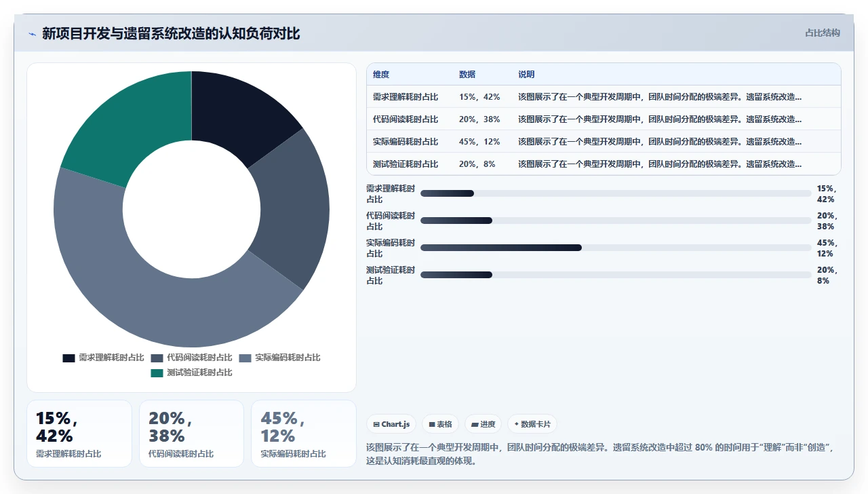Click the 数据卡片 tag chip
This screenshot has width=868, height=494.
(532, 424)
